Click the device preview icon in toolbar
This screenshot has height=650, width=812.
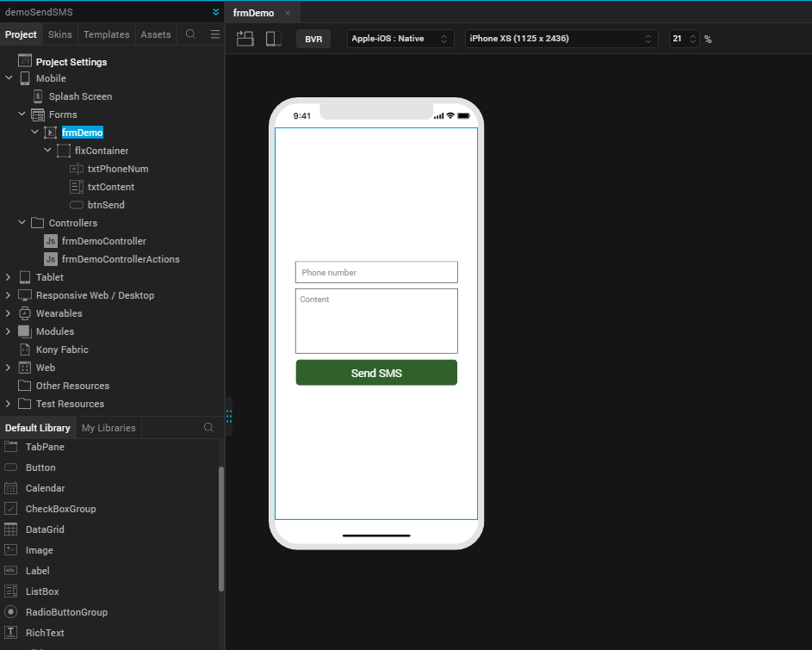[273, 39]
